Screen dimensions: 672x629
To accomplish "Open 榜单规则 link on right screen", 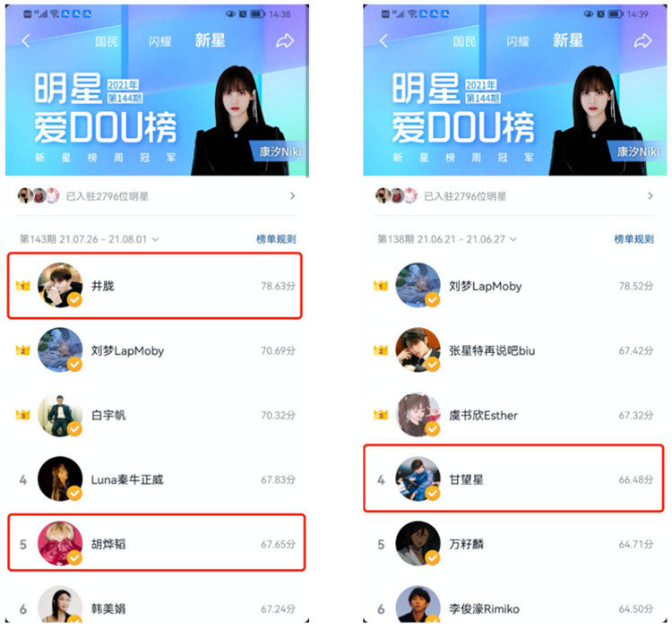I will coord(633,239).
